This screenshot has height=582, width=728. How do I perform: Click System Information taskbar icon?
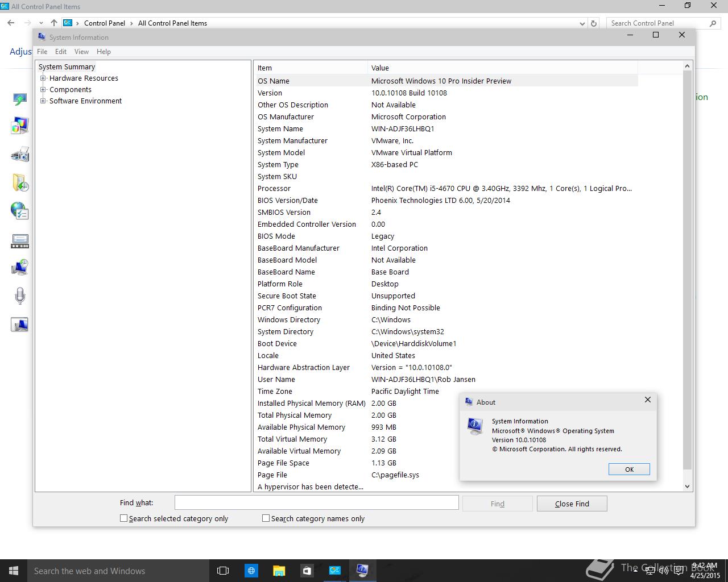pos(362,571)
